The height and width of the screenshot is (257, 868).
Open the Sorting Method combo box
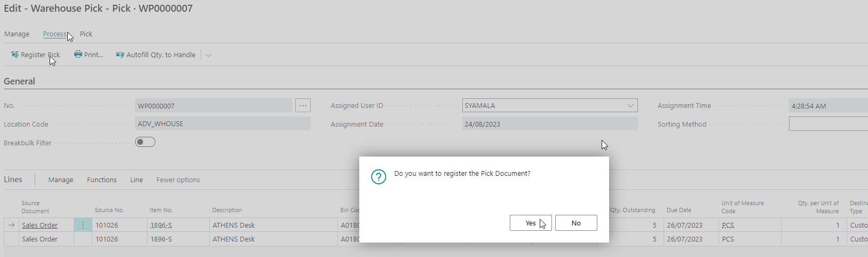tap(828, 124)
